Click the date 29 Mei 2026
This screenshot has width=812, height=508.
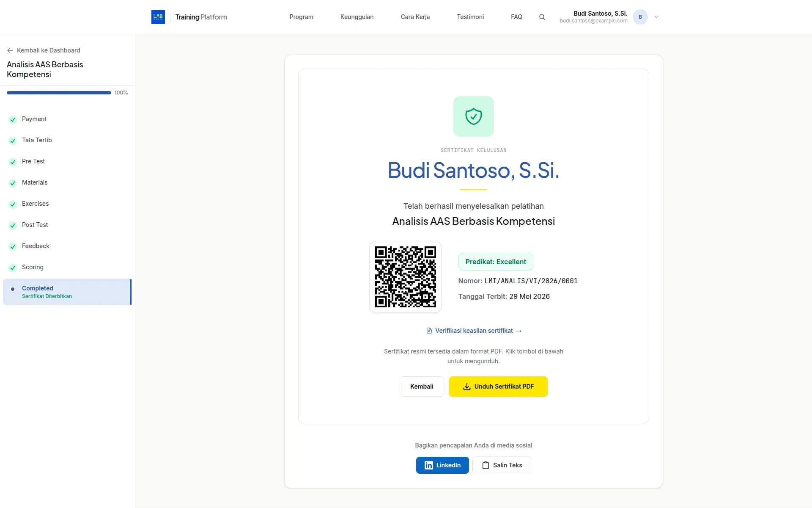pos(529,296)
